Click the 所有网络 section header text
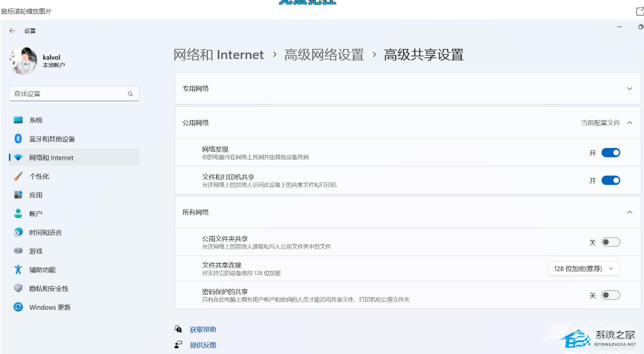644x354 pixels. coord(196,212)
